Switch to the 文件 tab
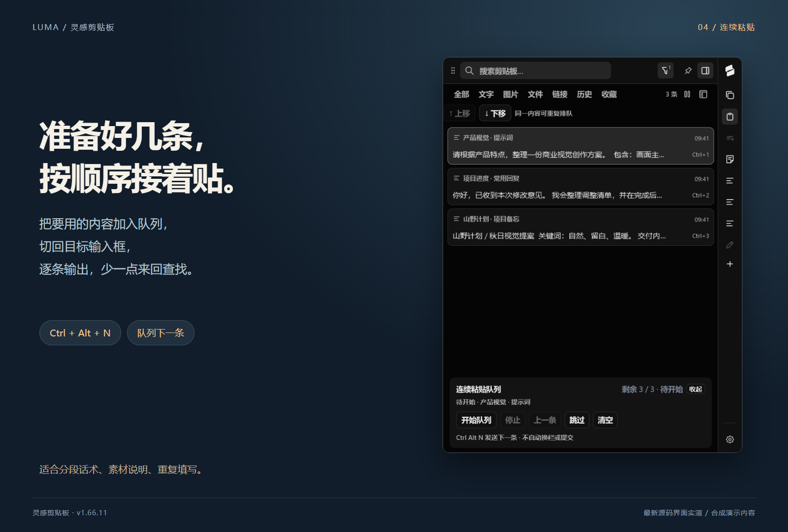 tap(535, 94)
